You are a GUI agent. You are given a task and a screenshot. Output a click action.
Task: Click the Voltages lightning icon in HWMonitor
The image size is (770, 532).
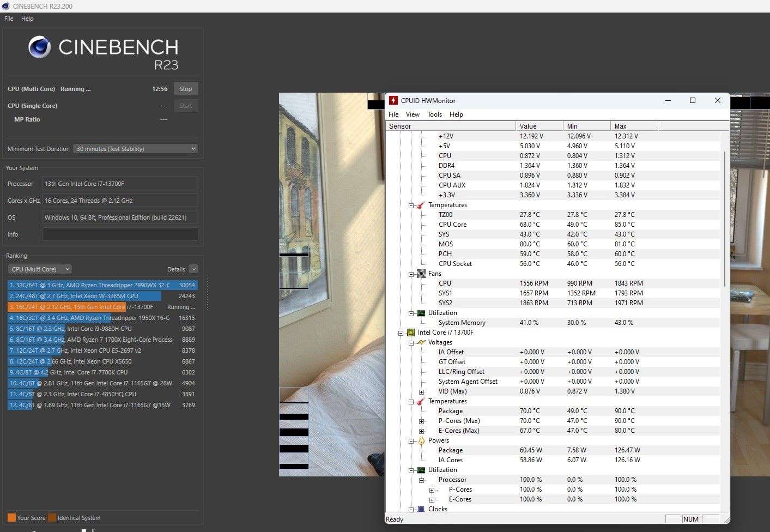tap(421, 342)
